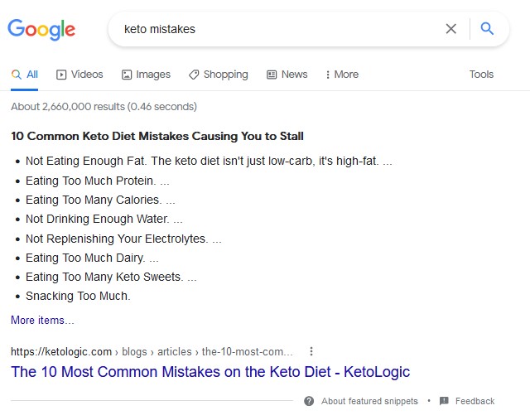Viewport: 530px width, 420px height.
Task: Click the Google logo
Action: pyautogui.click(x=41, y=30)
